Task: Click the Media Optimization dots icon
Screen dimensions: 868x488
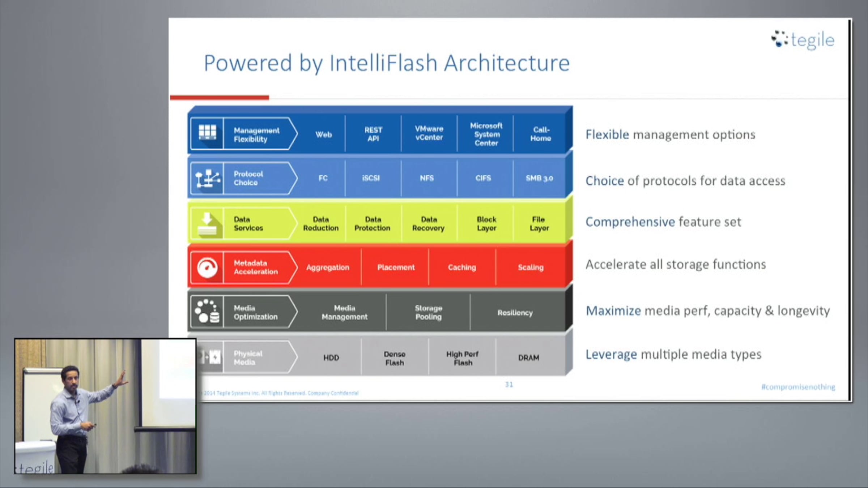Action: [x=207, y=312]
